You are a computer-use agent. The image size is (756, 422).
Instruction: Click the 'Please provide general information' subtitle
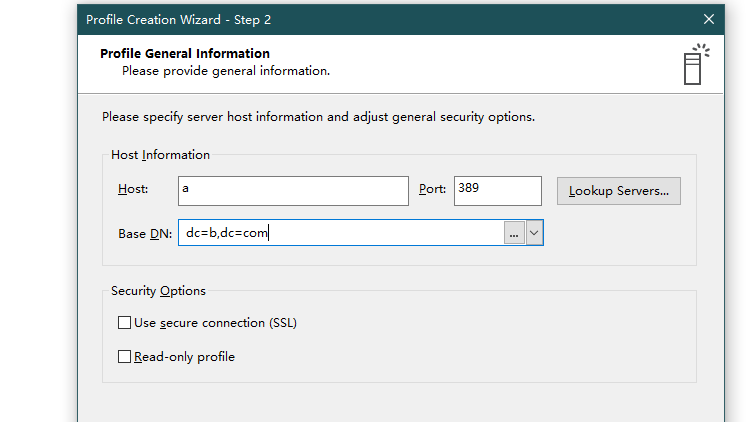pos(226,71)
